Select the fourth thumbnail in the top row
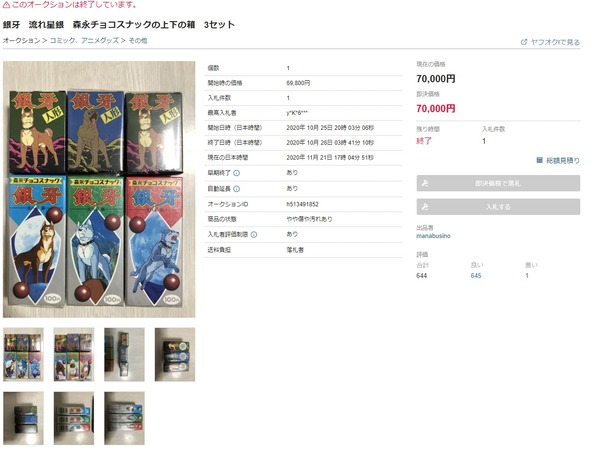The image size is (600, 451). [175, 354]
